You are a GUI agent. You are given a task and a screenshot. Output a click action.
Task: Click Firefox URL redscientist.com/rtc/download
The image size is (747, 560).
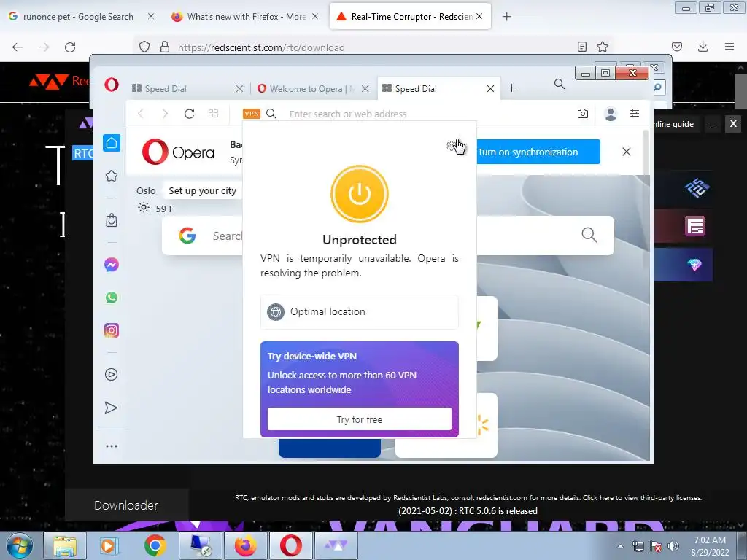(261, 47)
